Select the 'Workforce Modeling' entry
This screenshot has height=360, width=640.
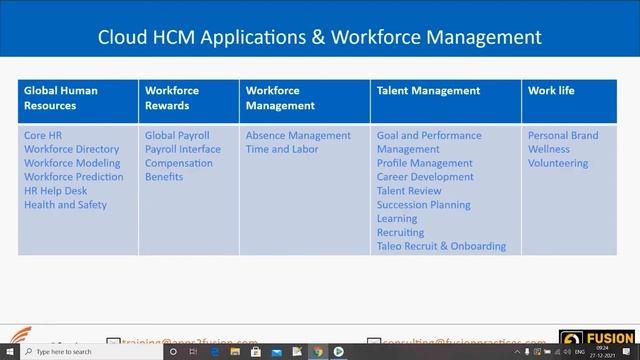point(72,163)
